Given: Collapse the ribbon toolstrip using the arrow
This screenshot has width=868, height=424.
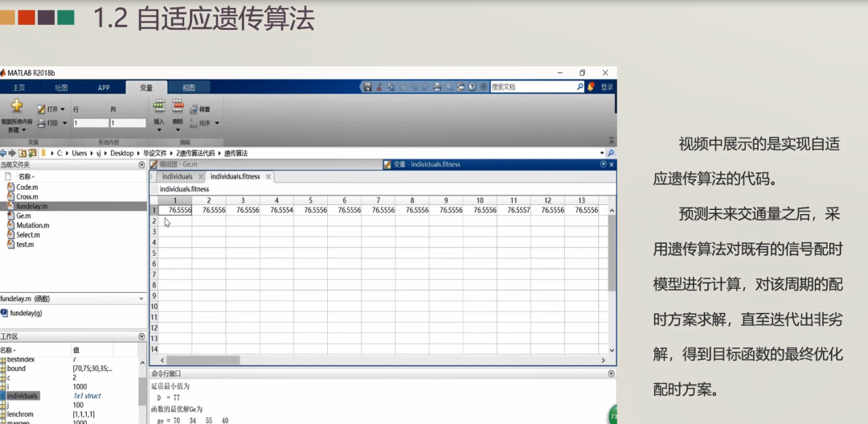Looking at the screenshot, I should [x=611, y=140].
